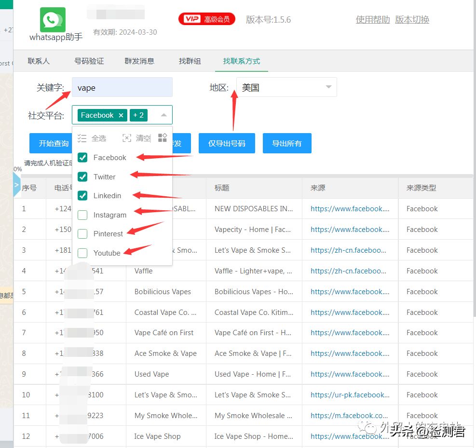
Task: Click the 来源类型 column header
Action: coord(422,188)
